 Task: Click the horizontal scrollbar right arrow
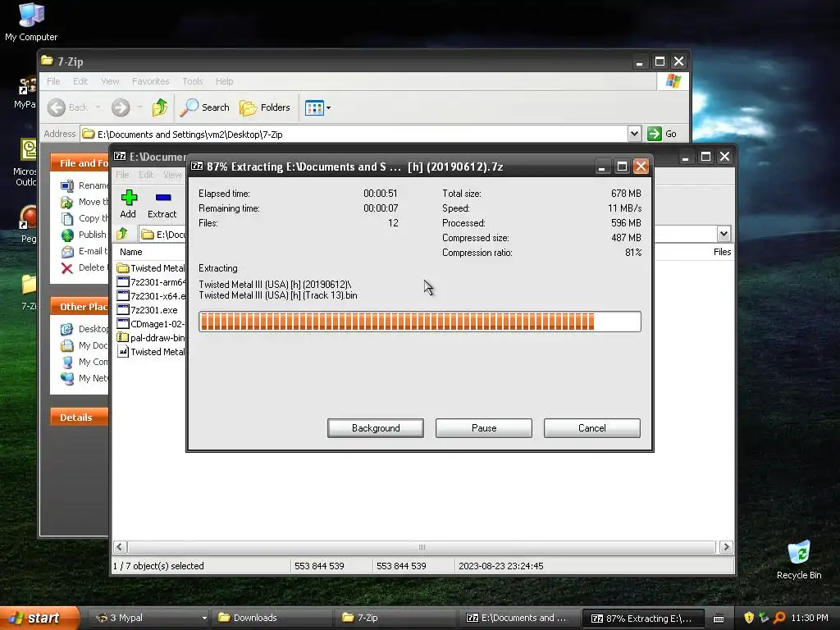[x=726, y=547]
